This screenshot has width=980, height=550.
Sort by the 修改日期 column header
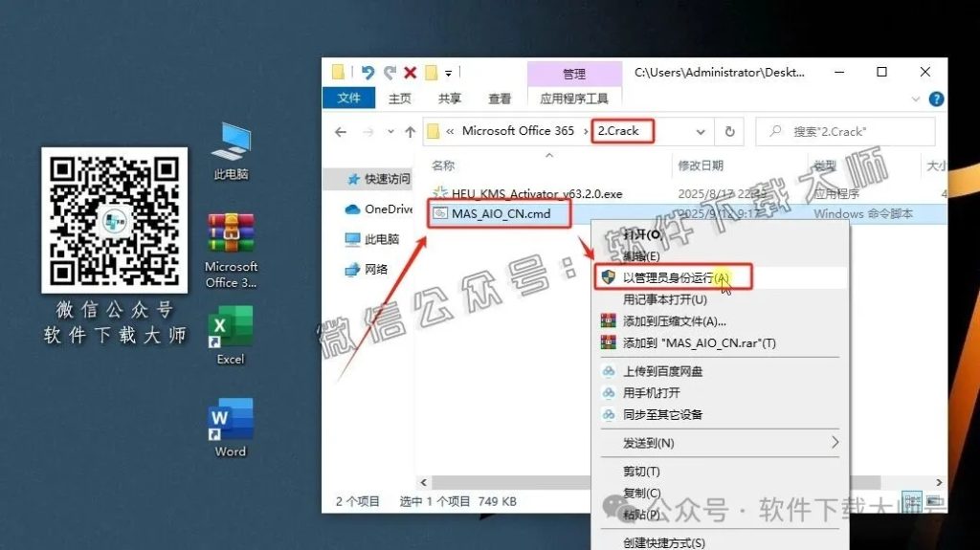[x=701, y=165]
